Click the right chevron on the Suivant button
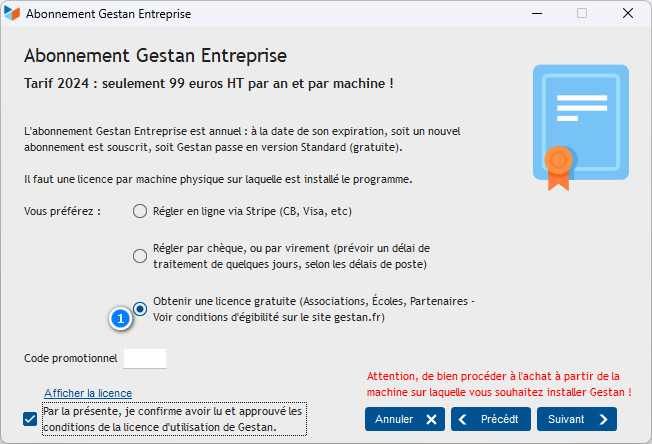 [602, 419]
